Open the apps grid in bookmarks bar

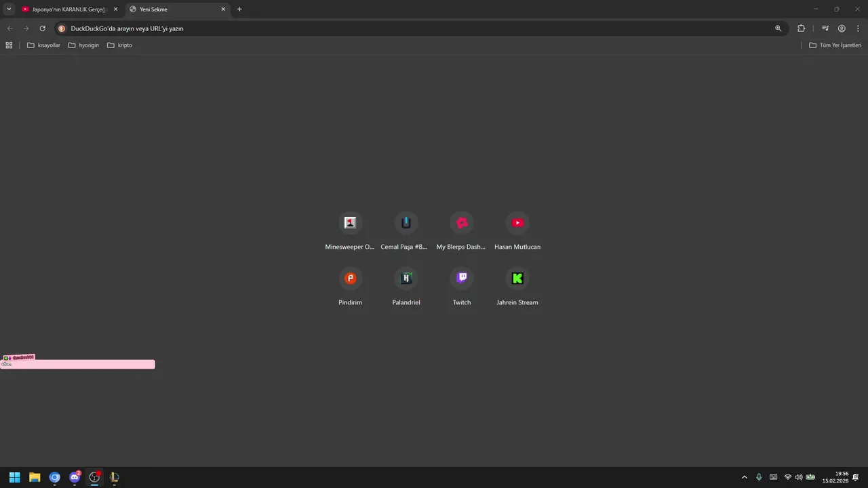click(9, 45)
